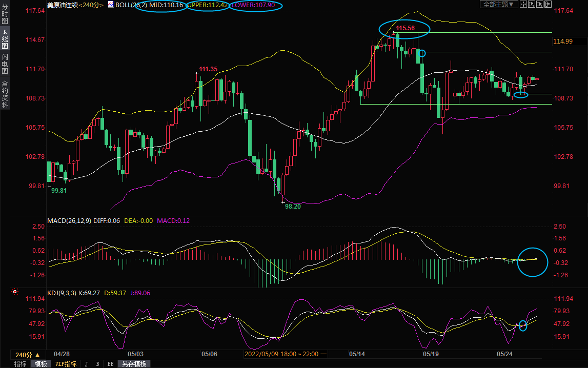Open the 闪电图 side tab
This screenshot has width=588, height=368.
[5, 64]
